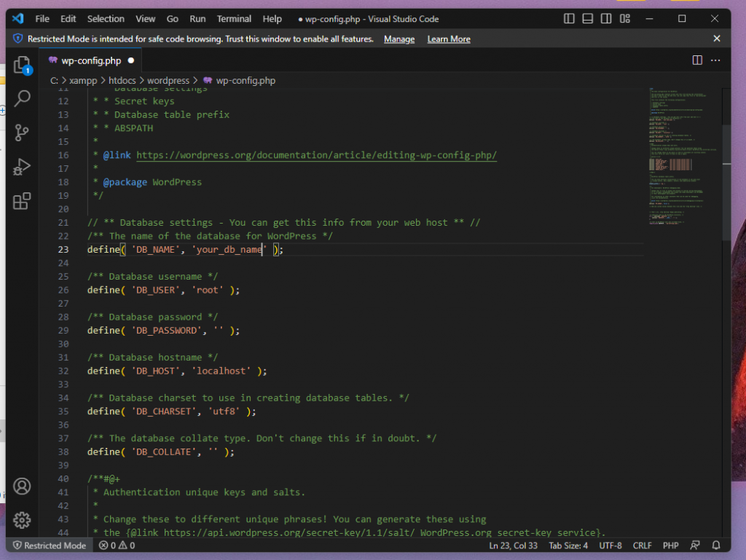This screenshot has height=560, width=746.
Task: Click 'DB_USER' string on line 26
Action: [x=156, y=290]
